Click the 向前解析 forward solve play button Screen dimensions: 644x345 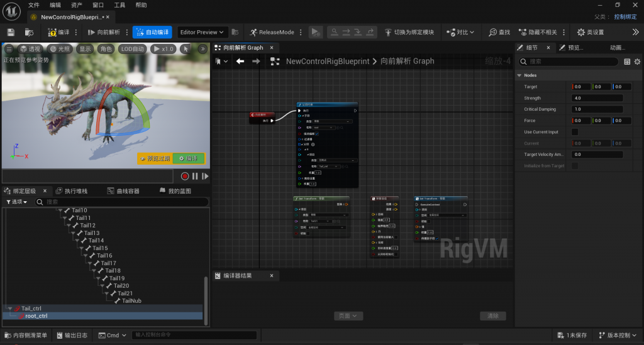pyautogui.click(x=104, y=32)
